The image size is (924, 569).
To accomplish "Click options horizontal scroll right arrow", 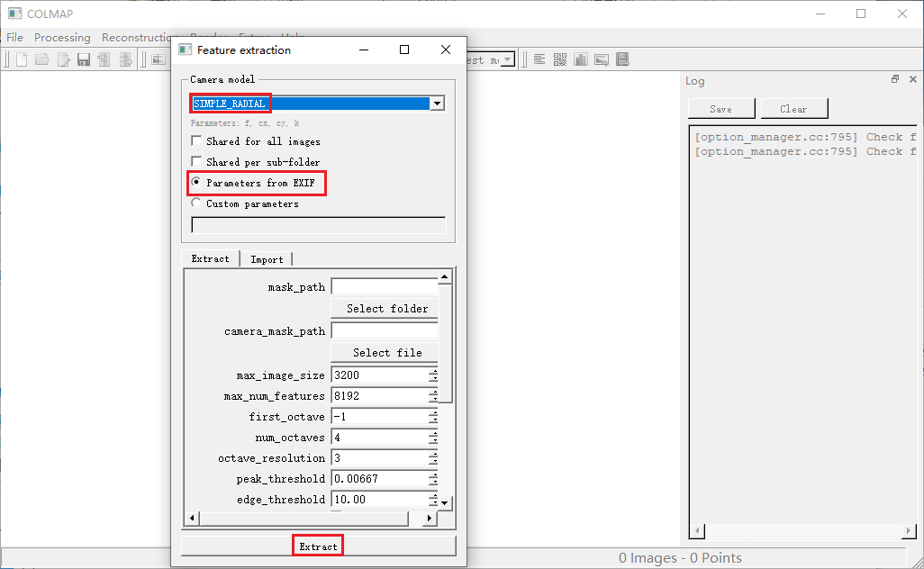I will coord(430,519).
